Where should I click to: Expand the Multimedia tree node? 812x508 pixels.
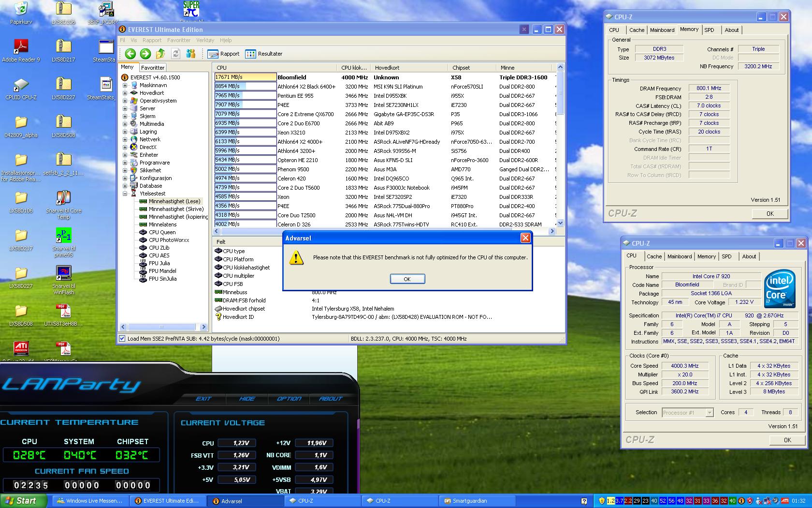(125, 124)
